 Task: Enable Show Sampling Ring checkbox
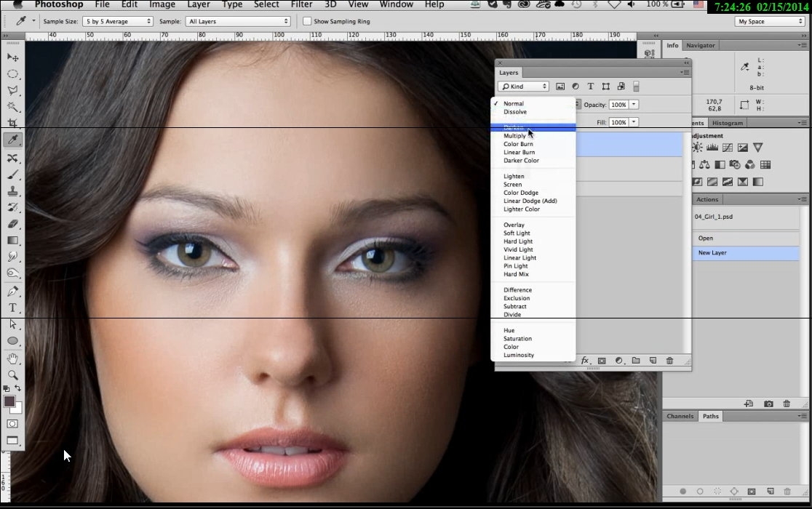[306, 21]
